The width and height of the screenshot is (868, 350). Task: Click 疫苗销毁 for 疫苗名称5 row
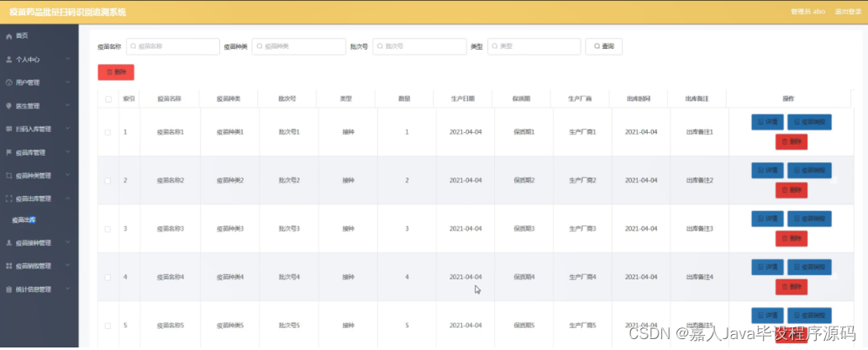809,315
